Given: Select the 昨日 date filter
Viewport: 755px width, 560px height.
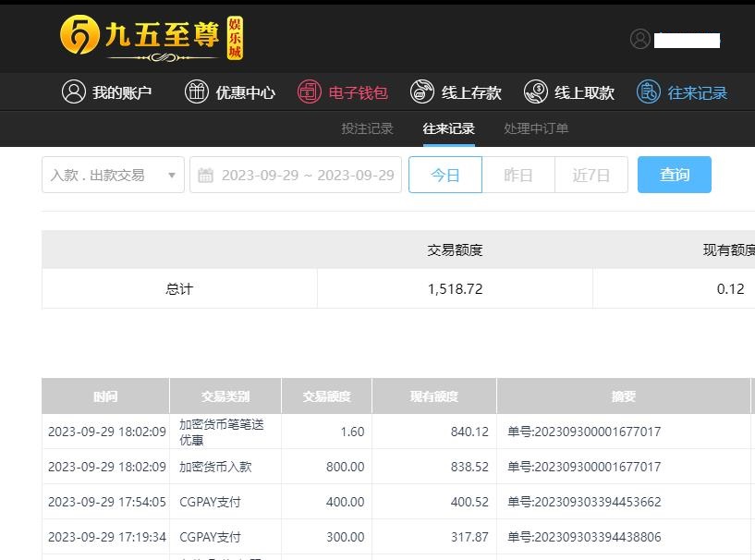Looking at the screenshot, I should coord(518,176).
